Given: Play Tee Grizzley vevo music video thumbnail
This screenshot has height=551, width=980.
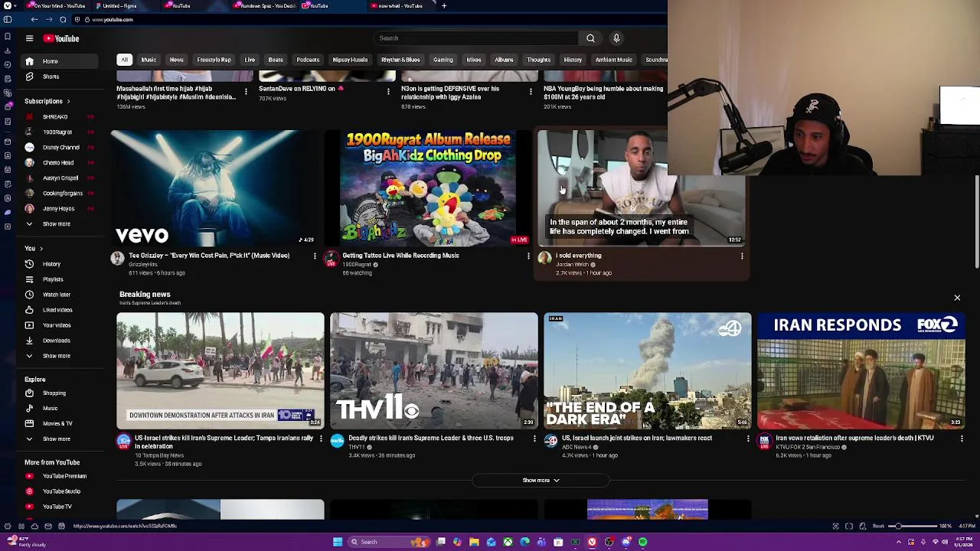Looking at the screenshot, I should (215, 187).
